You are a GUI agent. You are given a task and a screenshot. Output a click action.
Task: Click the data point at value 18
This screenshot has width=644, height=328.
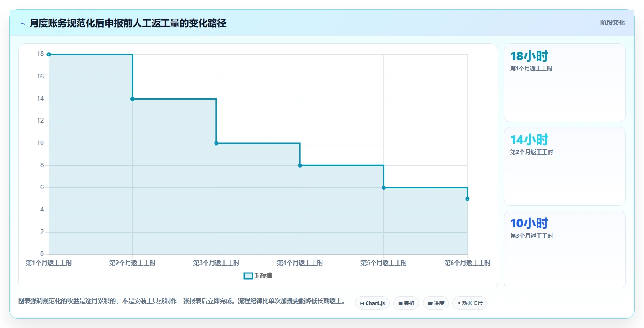point(49,55)
